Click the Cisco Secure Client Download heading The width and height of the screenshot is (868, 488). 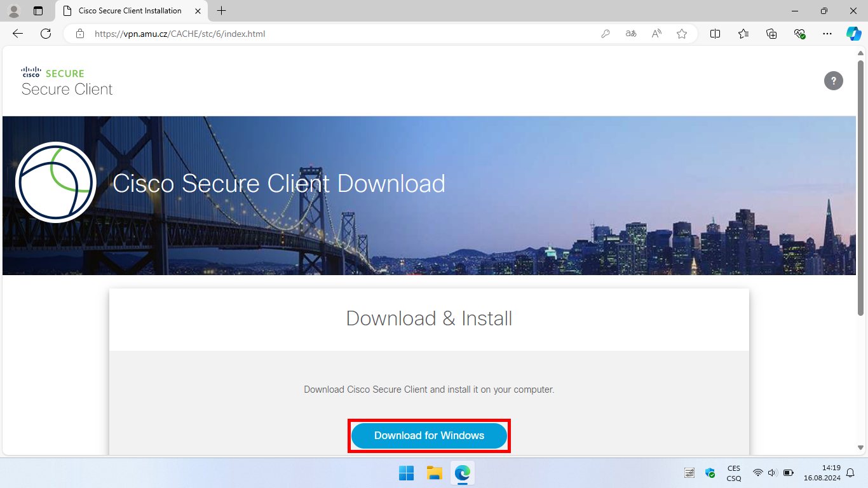click(x=279, y=184)
